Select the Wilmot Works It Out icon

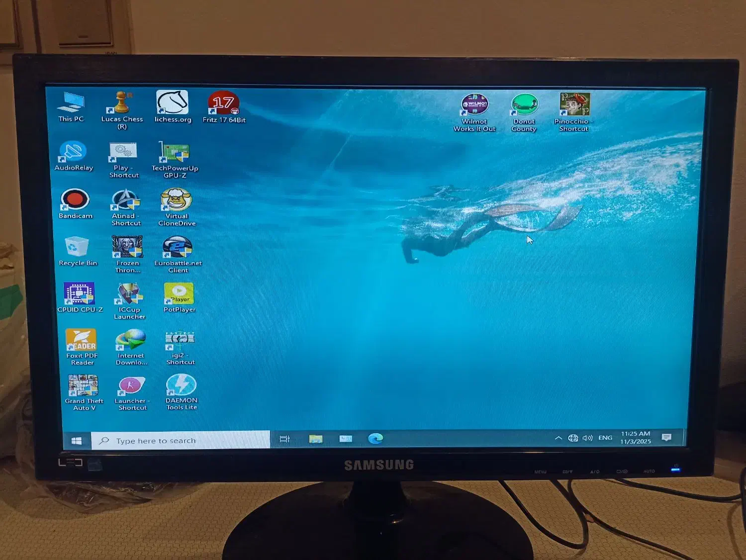[474, 105]
